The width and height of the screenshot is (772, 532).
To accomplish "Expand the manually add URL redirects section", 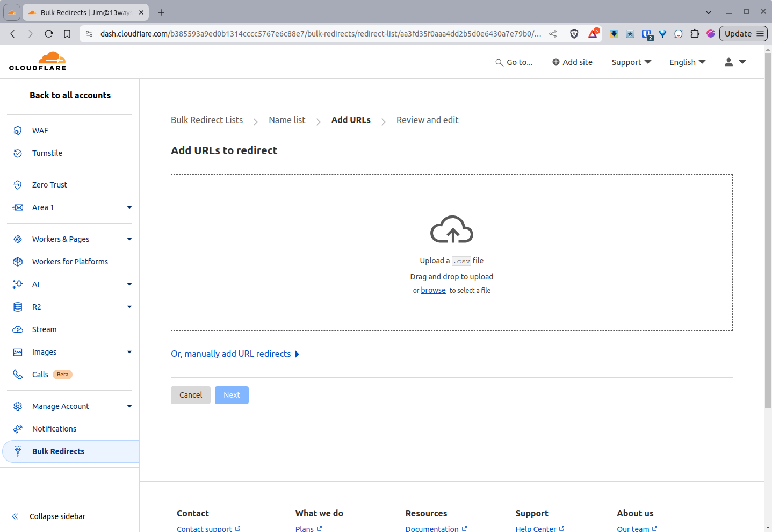I will click(235, 353).
